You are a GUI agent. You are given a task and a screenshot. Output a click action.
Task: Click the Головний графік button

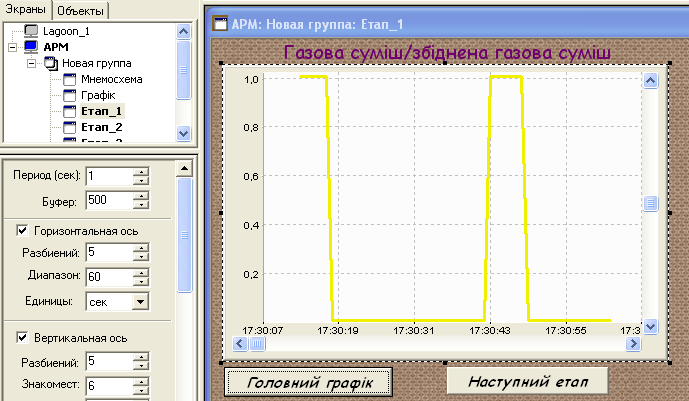309,382
